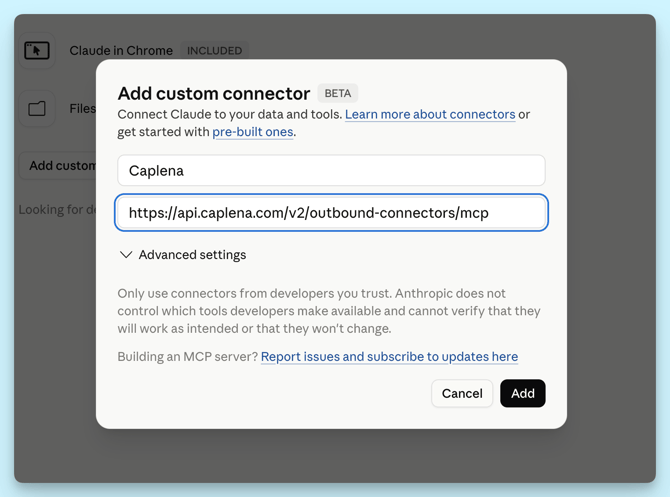The height and width of the screenshot is (497, 670).
Task: Click the Building an MCP server? text
Action: [x=188, y=356]
